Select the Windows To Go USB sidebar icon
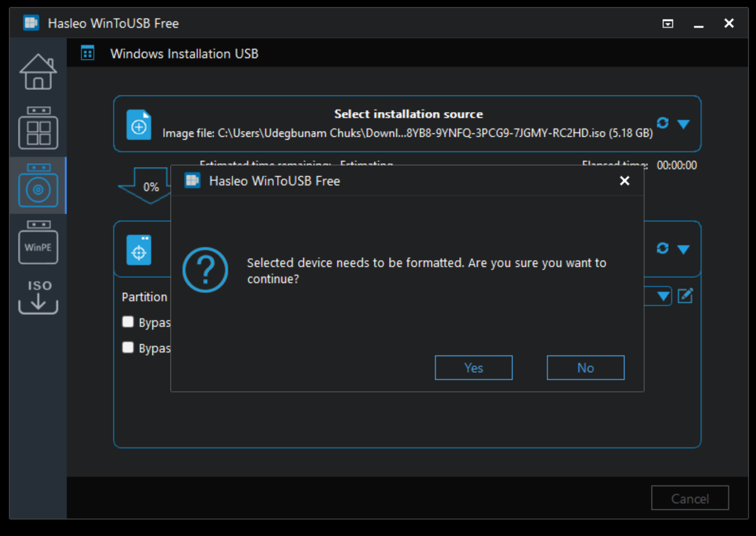Image resolution: width=756 pixels, height=536 pixels. 38,128
